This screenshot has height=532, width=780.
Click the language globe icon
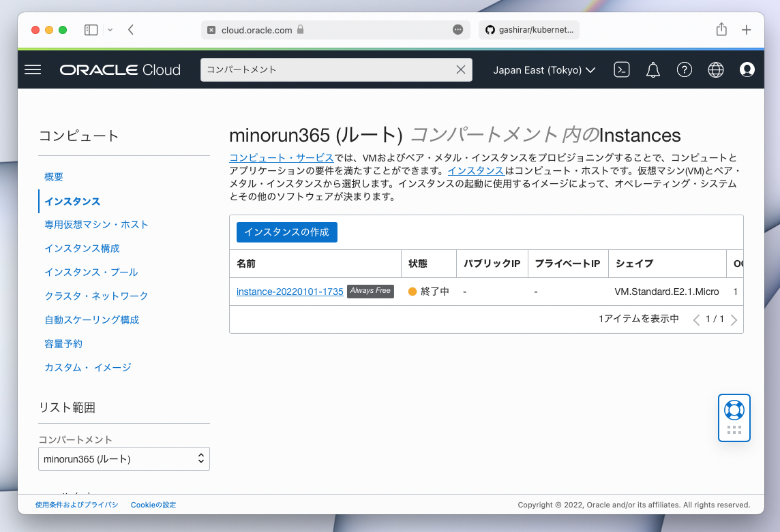(x=715, y=69)
